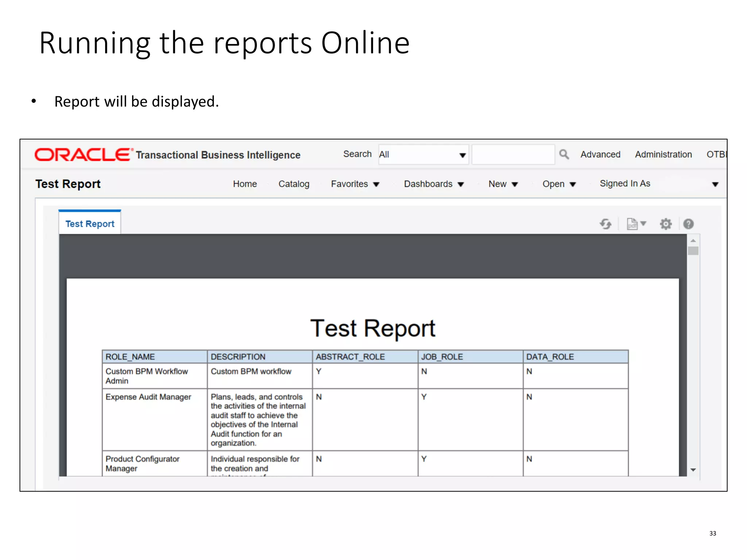The width and height of the screenshot is (747, 560).
Task: Click the report scrollbar down arrow
Action: (x=693, y=470)
